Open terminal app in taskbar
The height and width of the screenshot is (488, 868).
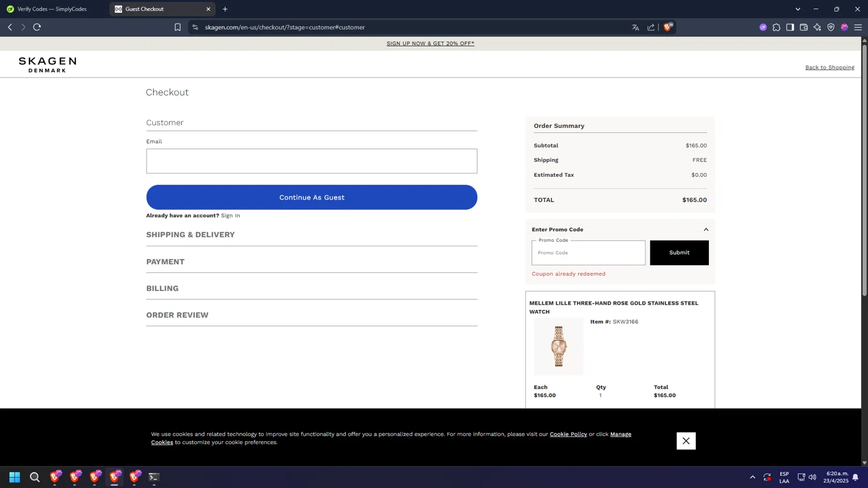click(154, 477)
